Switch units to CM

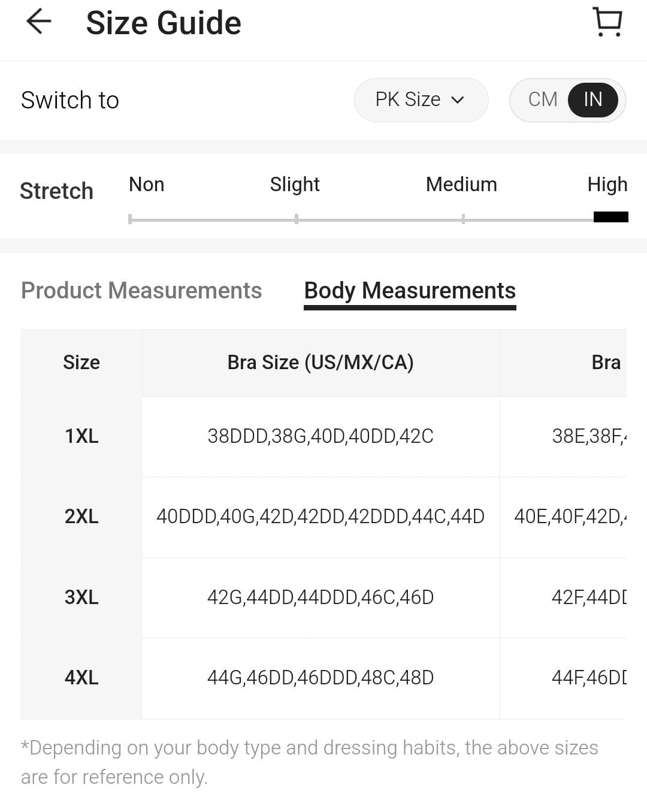(x=543, y=99)
